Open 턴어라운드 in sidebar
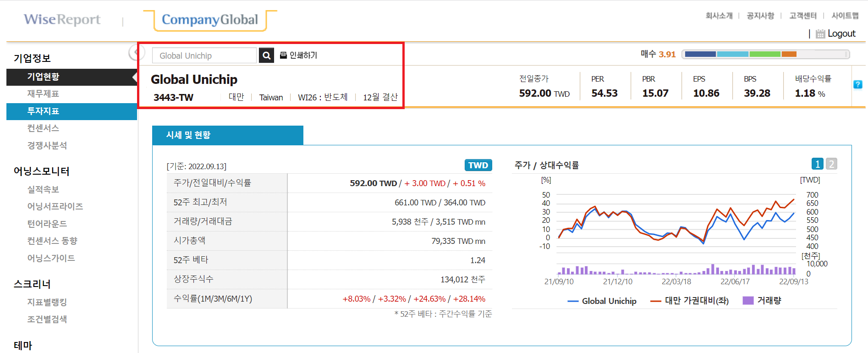Image resolution: width=868 pixels, height=353 pixels. click(47, 224)
